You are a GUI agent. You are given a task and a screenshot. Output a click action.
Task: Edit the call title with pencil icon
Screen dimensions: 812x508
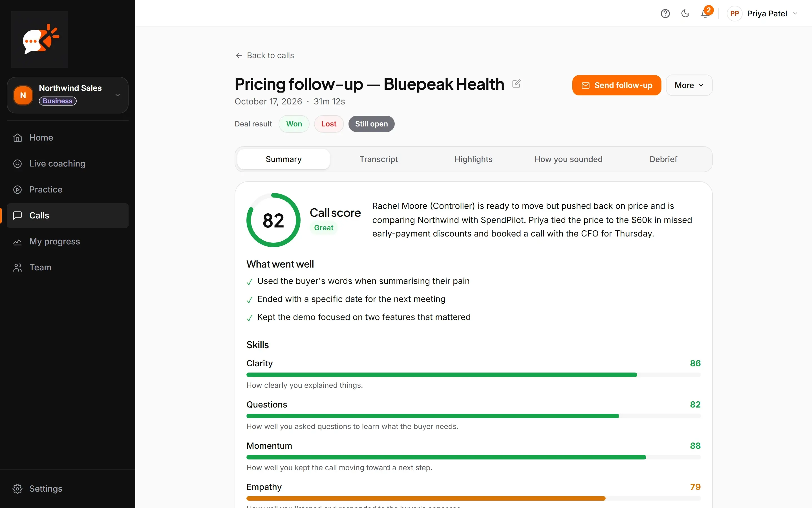coord(517,84)
